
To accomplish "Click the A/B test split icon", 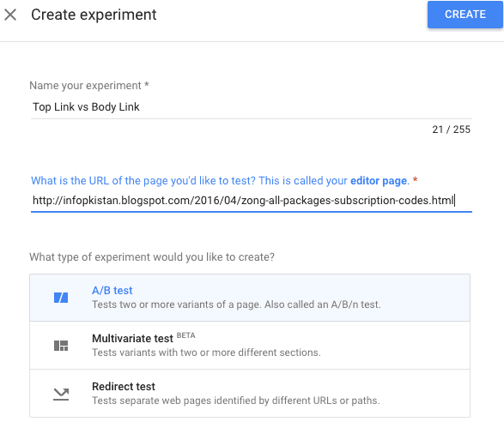I will click(61, 298).
